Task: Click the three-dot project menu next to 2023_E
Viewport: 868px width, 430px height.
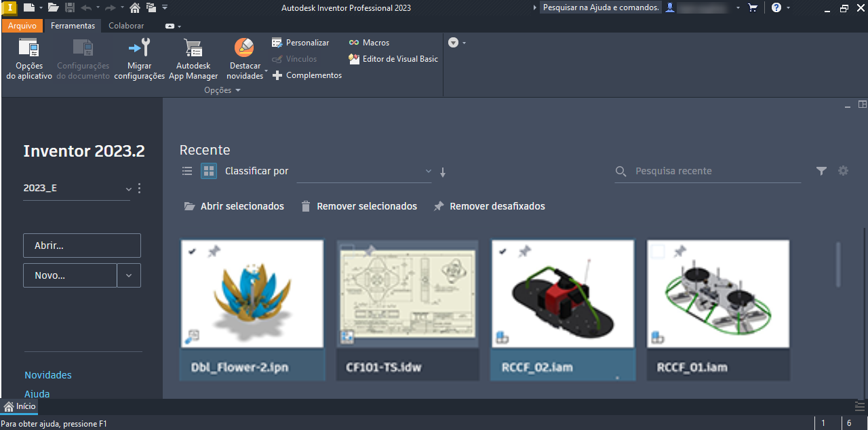Action: 140,189
